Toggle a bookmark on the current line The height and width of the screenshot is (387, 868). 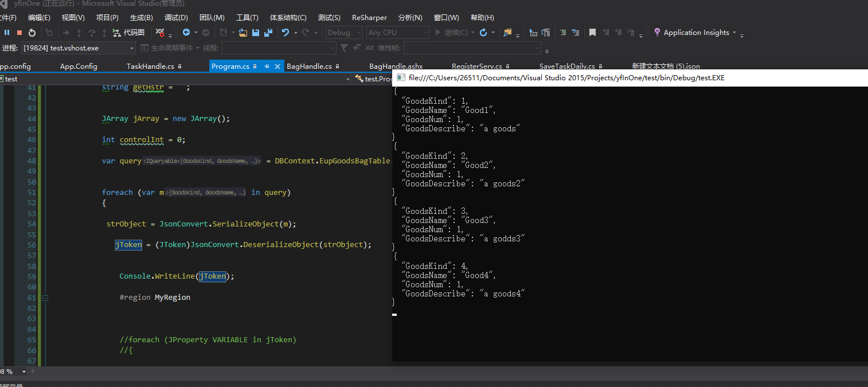click(x=593, y=33)
